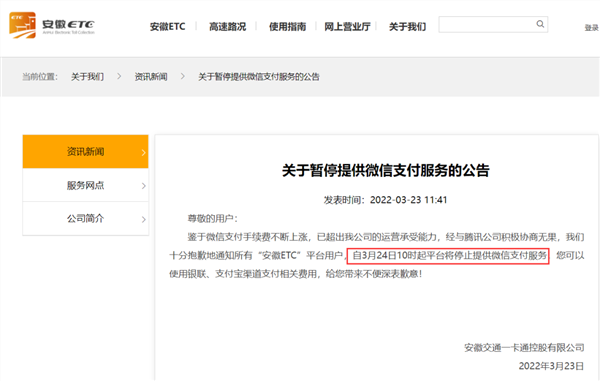
Task: Open the 关于我们 nav menu
Action: pyautogui.click(x=407, y=27)
